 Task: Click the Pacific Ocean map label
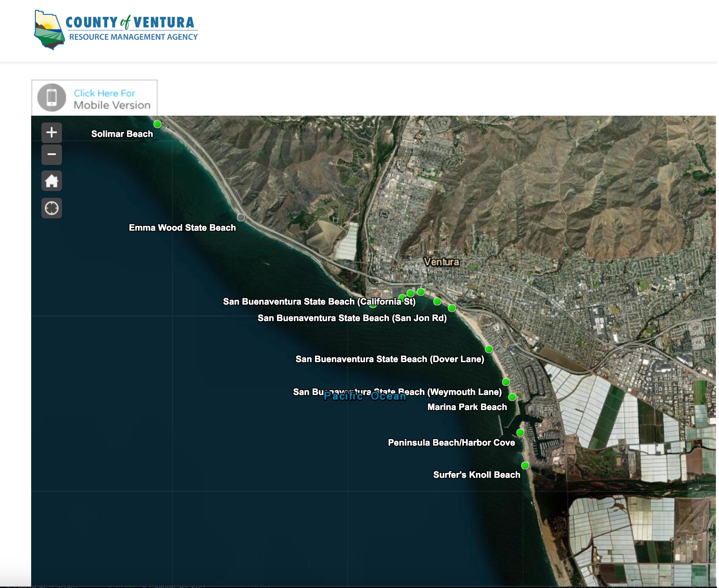(x=365, y=396)
